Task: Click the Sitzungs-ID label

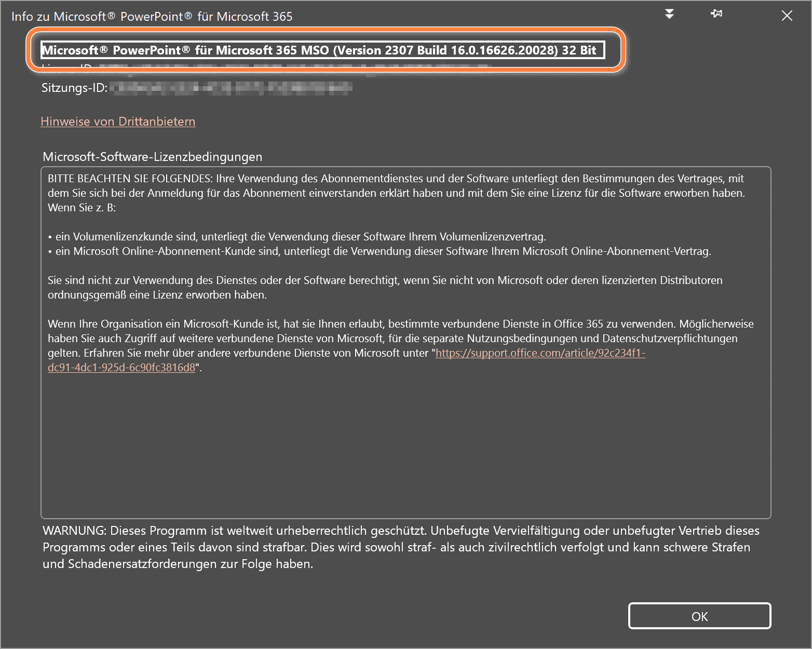Action: pos(74,88)
